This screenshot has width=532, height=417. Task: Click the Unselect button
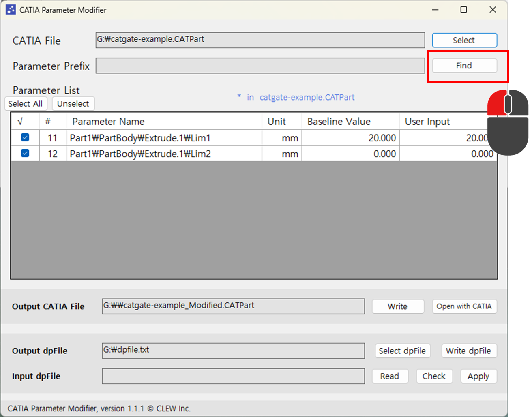click(x=73, y=104)
